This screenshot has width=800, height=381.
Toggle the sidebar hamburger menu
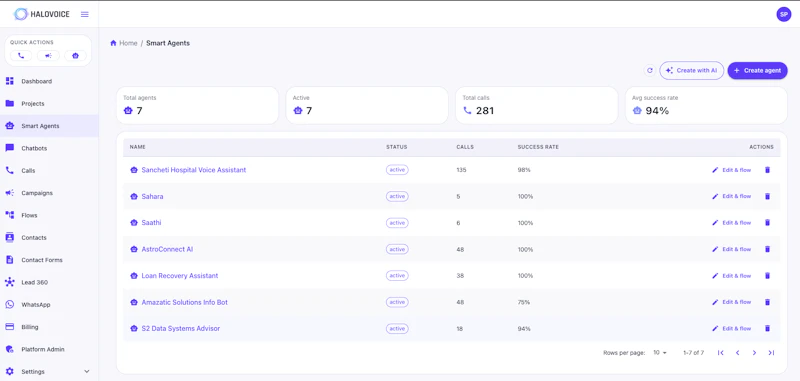pyautogui.click(x=85, y=14)
